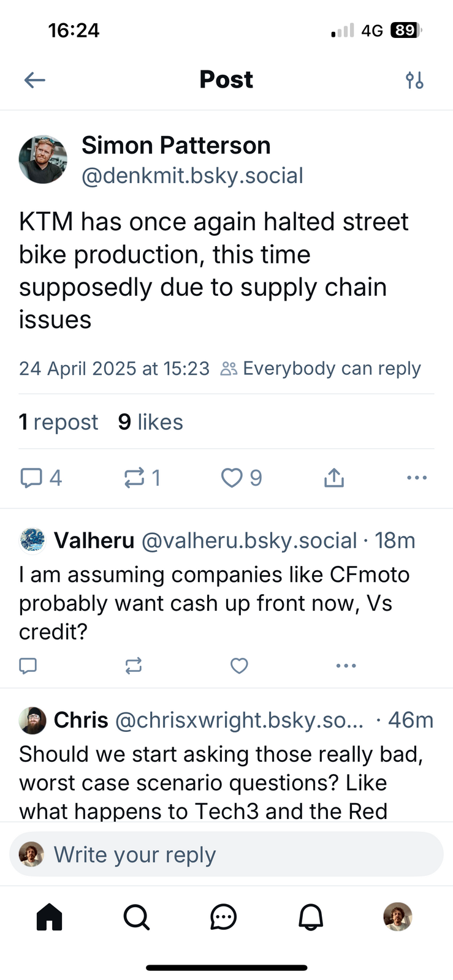Tap the 'Write your reply' field
This screenshot has width=453, height=980.
(x=227, y=854)
